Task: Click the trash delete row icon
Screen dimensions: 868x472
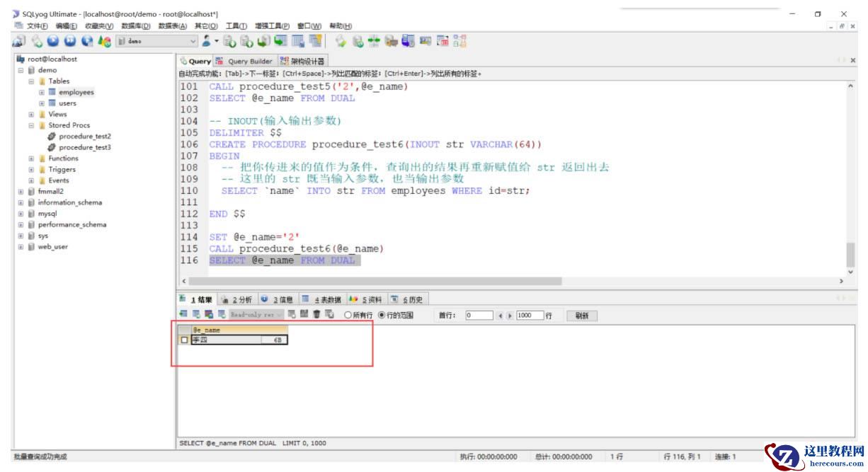Action: pyautogui.click(x=317, y=314)
